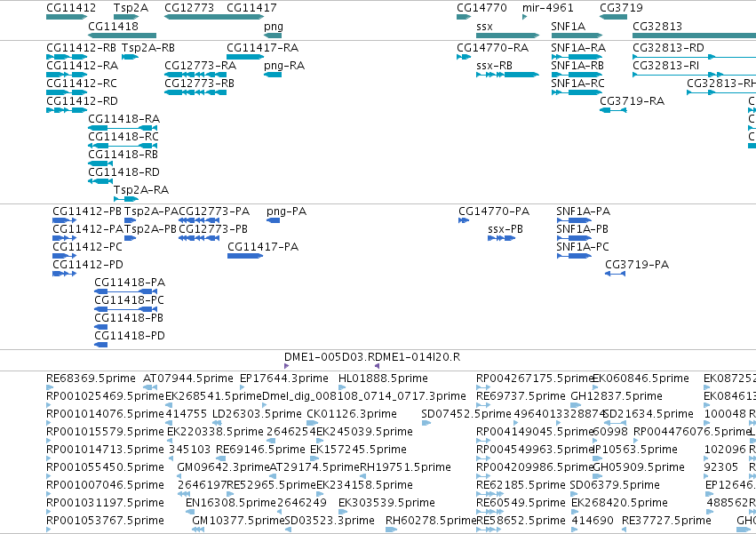Select transcript CG11412-RC
Image resolution: width=756 pixels, height=534 pixels.
(67, 92)
